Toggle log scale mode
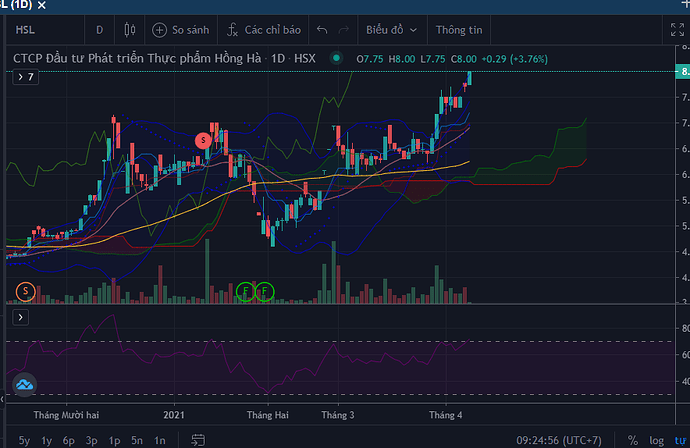Image resolution: width=690 pixels, height=448 pixels. coord(656,440)
